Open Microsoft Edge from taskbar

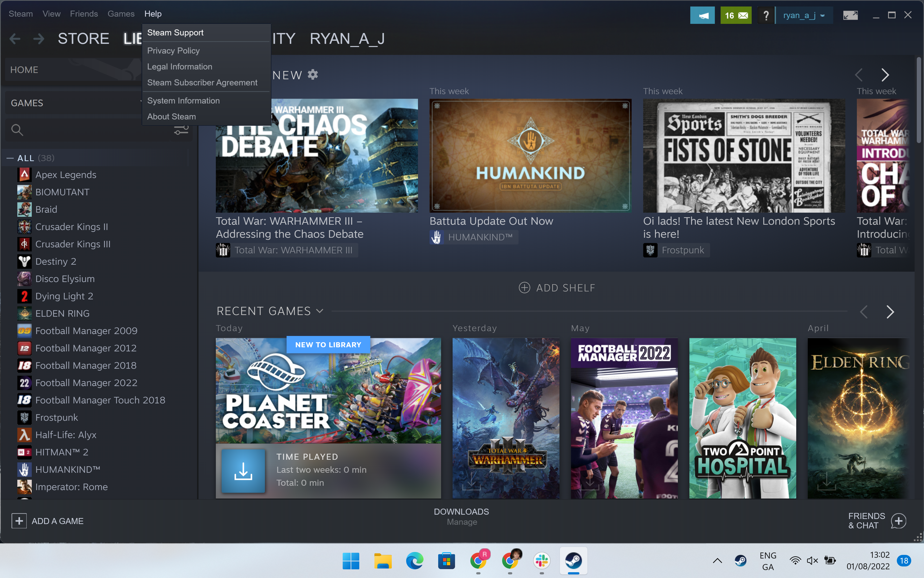pyautogui.click(x=415, y=561)
